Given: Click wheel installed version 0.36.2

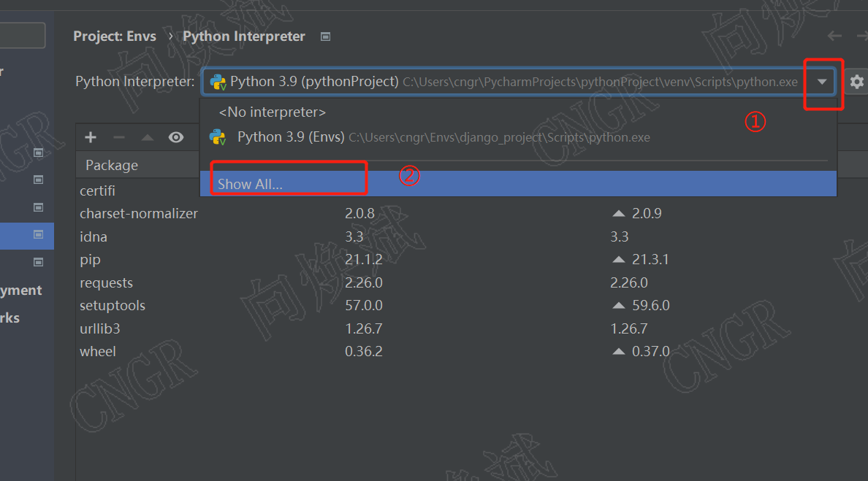Looking at the screenshot, I should 364,351.
